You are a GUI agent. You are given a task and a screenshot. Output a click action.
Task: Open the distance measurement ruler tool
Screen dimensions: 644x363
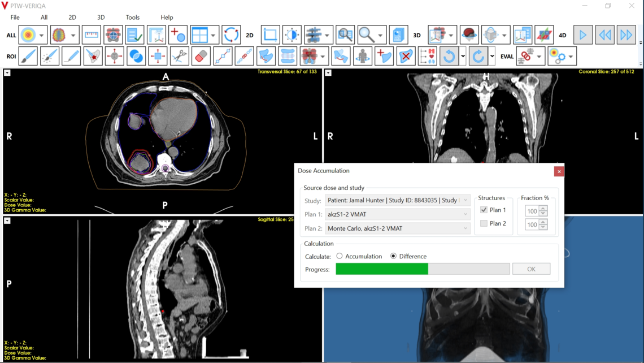click(x=92, y=34)
